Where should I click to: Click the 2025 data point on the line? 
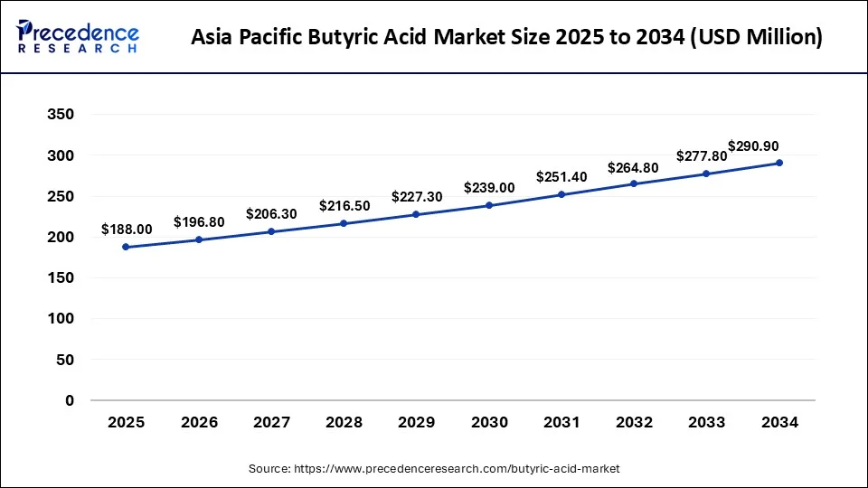pyautogui.click(x=126, y=247)
